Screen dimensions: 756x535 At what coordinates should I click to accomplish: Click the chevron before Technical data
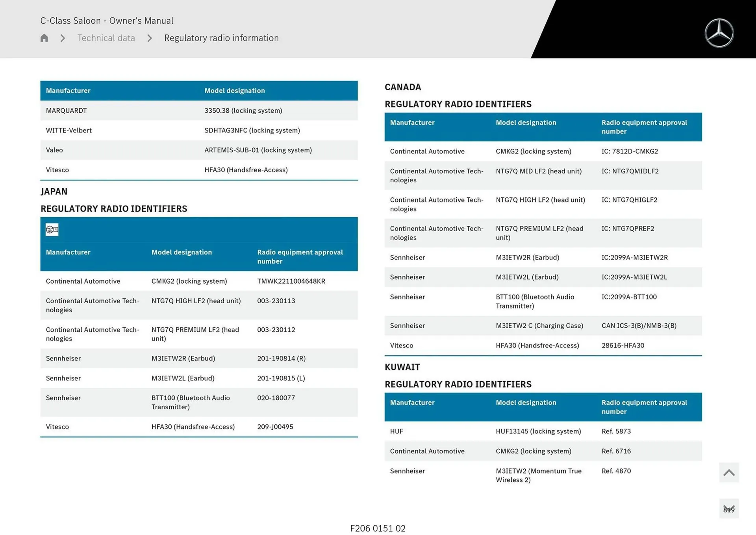click(63, 38)
